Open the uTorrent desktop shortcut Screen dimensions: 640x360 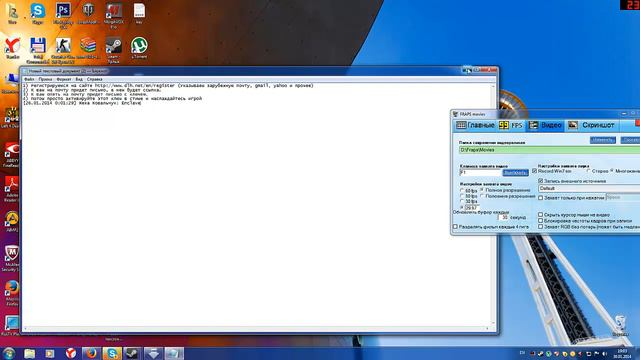[139, 46]
